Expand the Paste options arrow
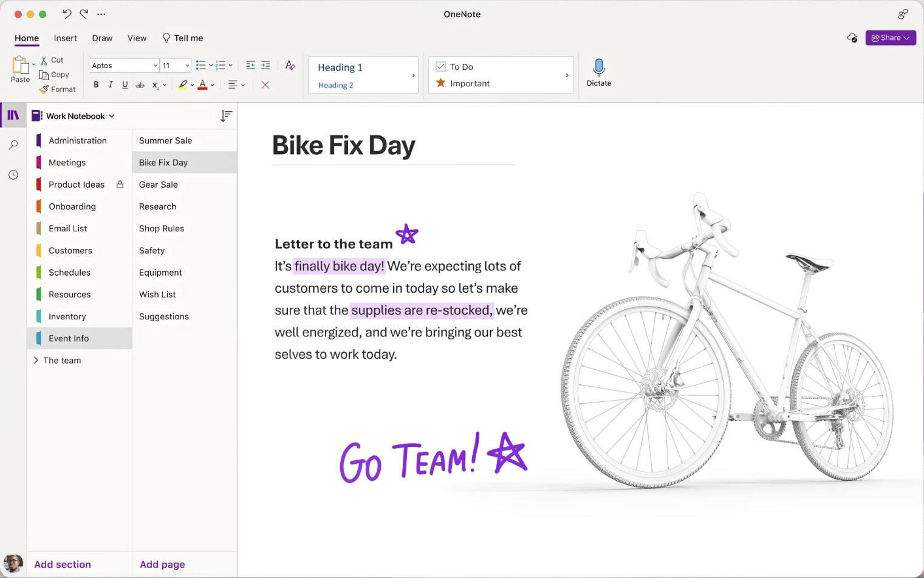Screen dimensions: 924x578 point(33,64)
